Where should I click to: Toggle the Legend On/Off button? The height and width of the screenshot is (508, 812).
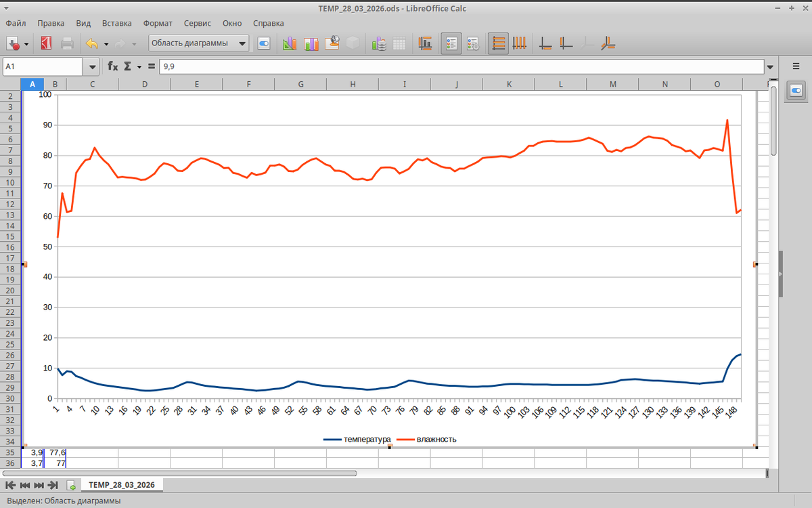[451, 44]
